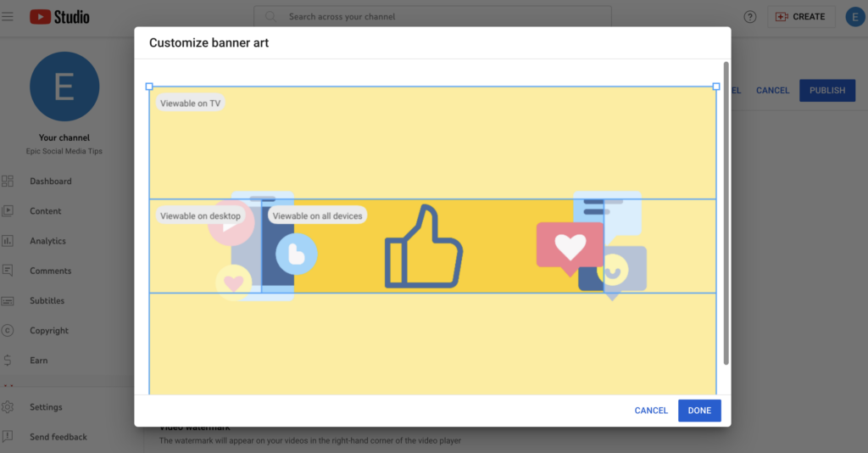Open Comments in the sidebar
The height and width of the screenshot is (453, 868).
click(x=50, y=271)
